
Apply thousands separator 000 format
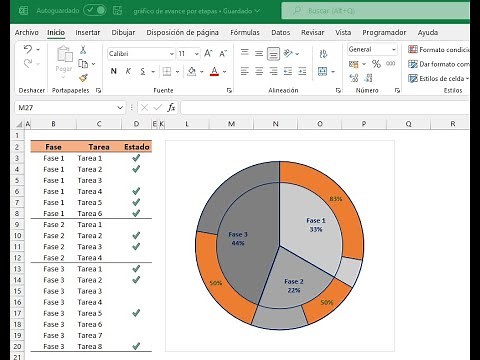[x=391, y=63]
